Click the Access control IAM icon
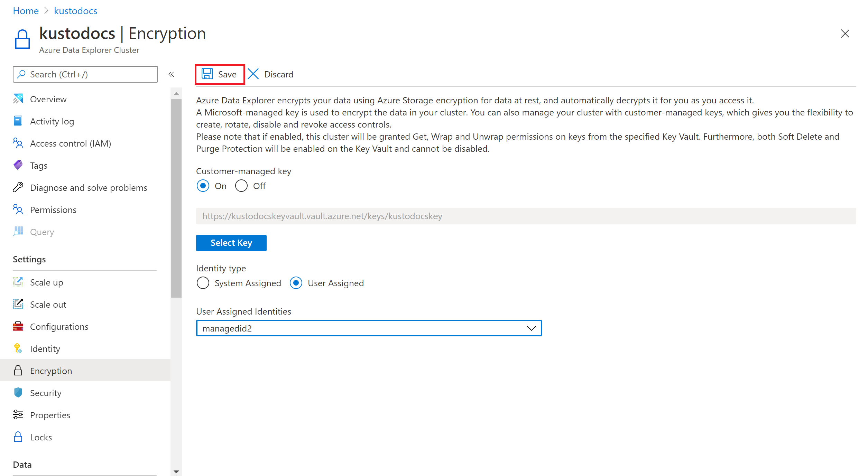Screen dimensions: 868x476 coord(18,143)
